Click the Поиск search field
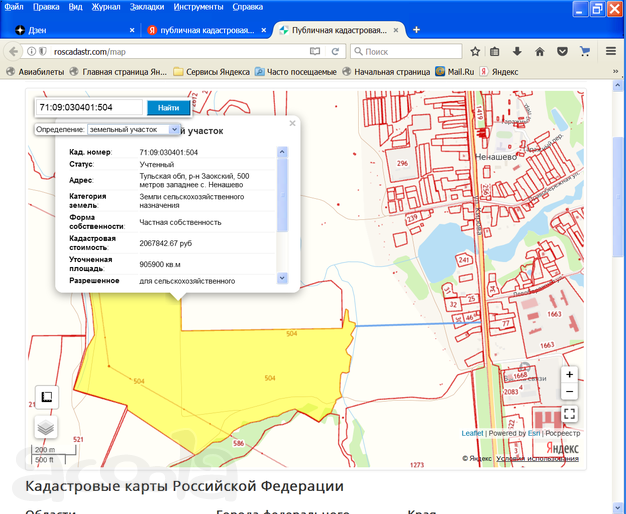 click(x=406, y=52)
